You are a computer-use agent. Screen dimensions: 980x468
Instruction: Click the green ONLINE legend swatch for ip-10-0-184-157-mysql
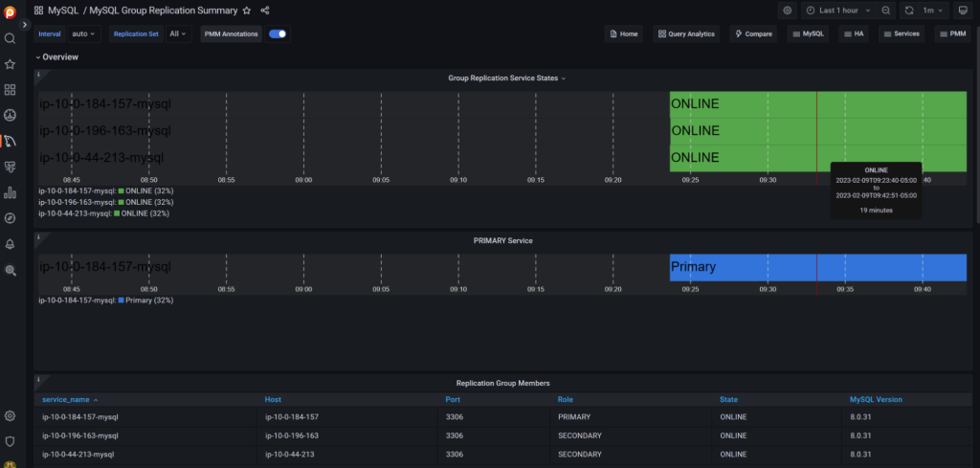coord(122,191)
